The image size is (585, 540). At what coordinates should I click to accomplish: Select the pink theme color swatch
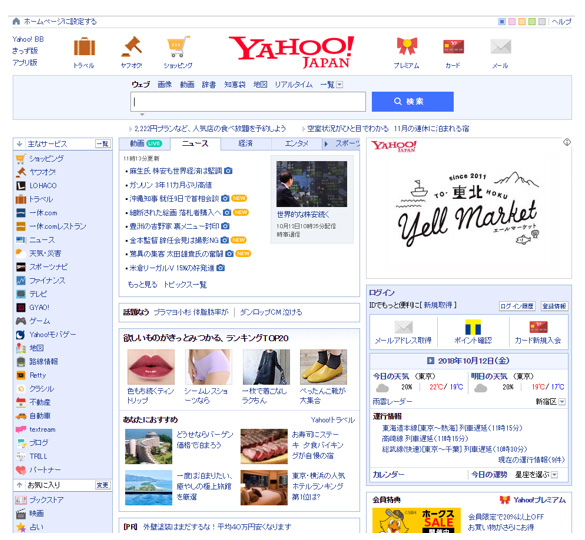[x=512, y=22]
